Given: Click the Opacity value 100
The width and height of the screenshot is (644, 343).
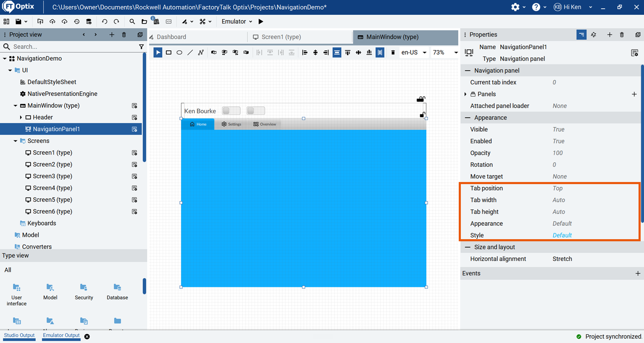Looking at the screenshot, I should pyautogui.click(x=557, y=153).
